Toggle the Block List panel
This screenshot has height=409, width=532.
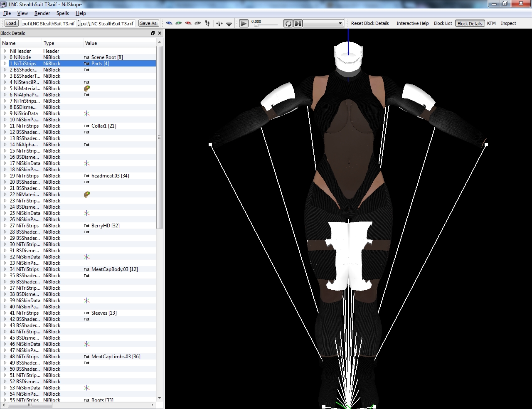tap(443, 23)
